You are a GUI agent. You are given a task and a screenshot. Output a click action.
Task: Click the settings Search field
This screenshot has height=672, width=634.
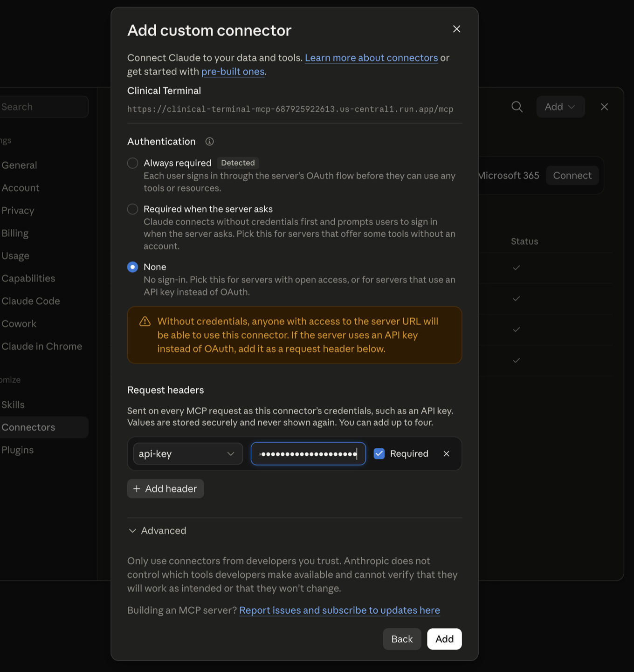[x=43, y=107]
